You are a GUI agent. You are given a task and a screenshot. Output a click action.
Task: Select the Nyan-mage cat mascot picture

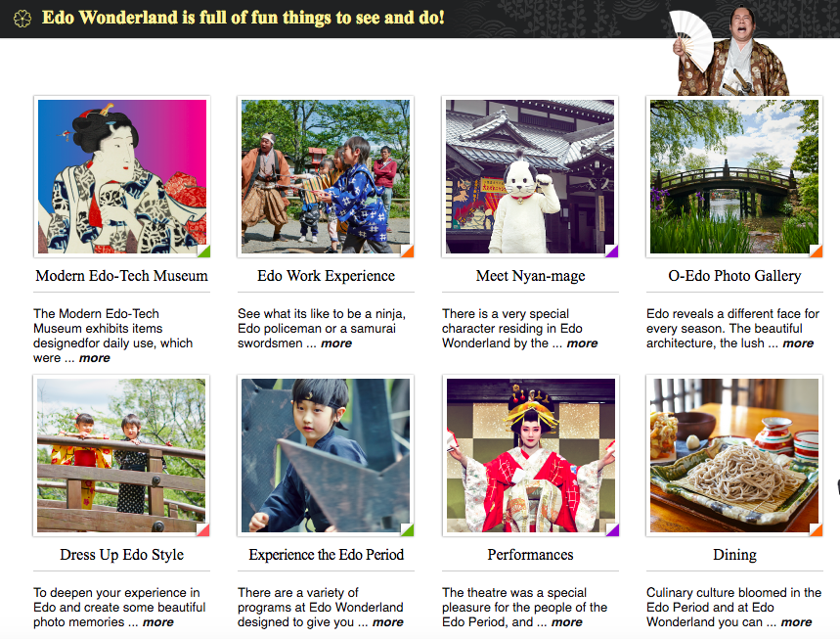coord(530,176)
